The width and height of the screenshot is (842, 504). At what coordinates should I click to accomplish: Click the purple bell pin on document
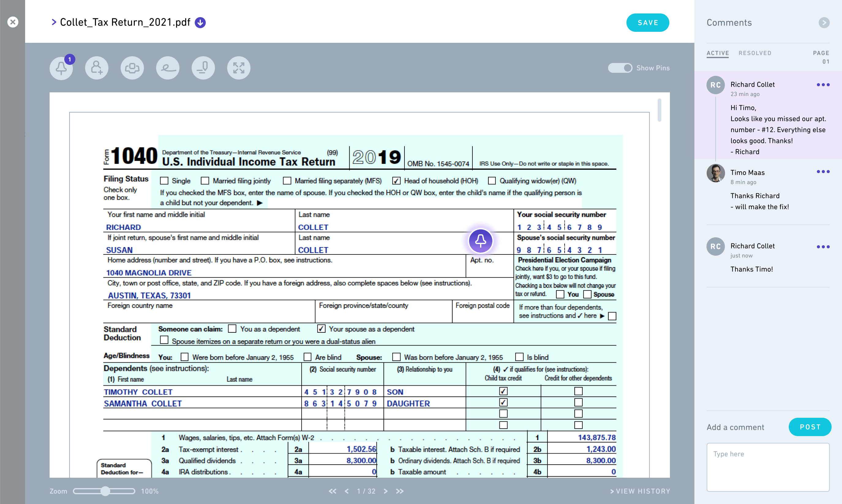click(x=480, y=241)
